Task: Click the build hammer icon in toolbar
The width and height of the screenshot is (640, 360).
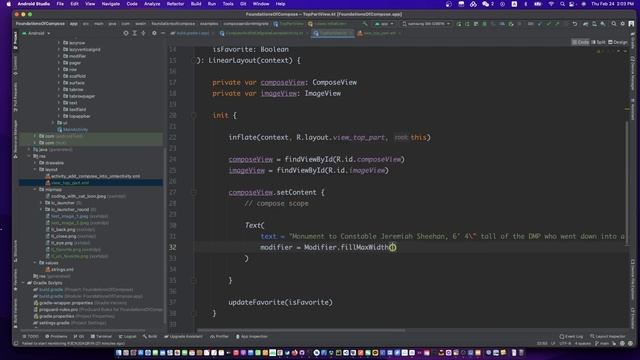Action: click(365, 24)
